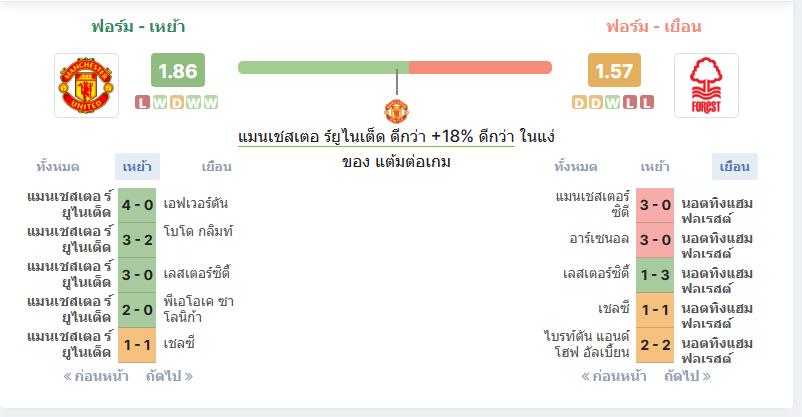The image size is (802, 417).
Task: Select the เยือน tab under Manchester United
Action: [216, 167]
